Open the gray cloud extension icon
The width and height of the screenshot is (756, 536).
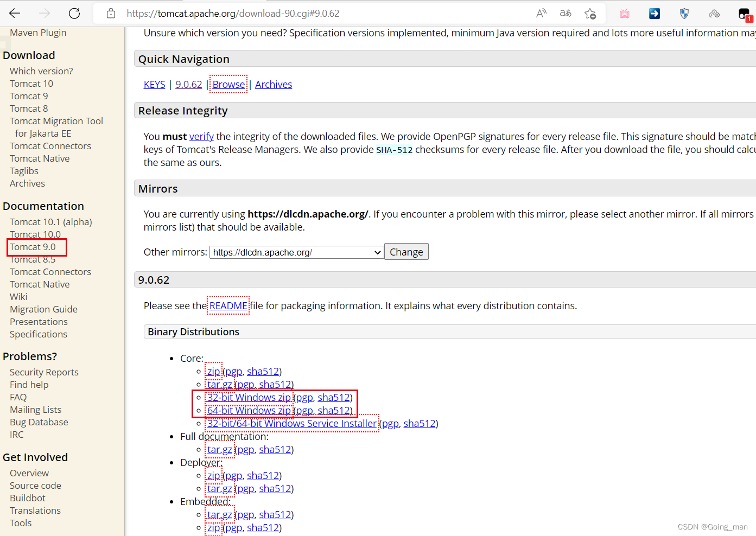[714, 14]
